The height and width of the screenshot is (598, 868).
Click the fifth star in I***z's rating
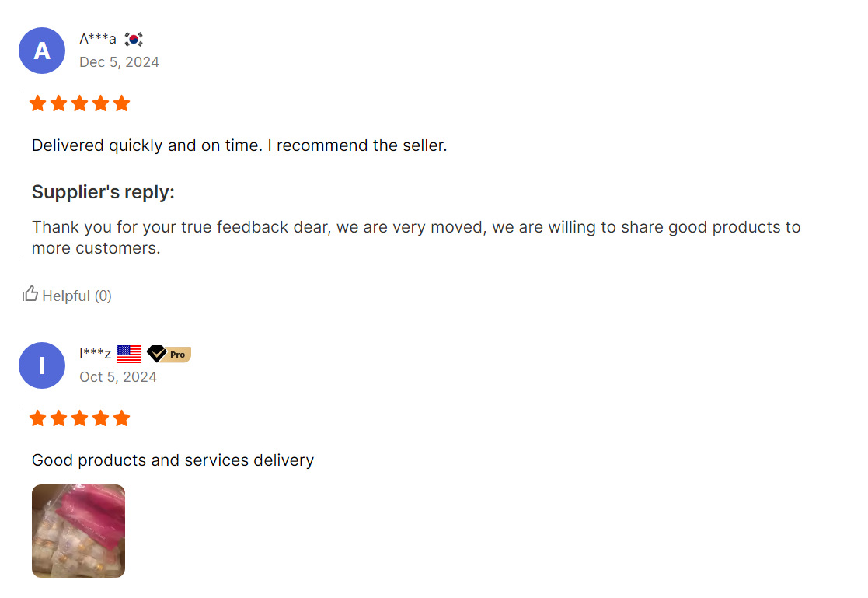click(121, 418)
